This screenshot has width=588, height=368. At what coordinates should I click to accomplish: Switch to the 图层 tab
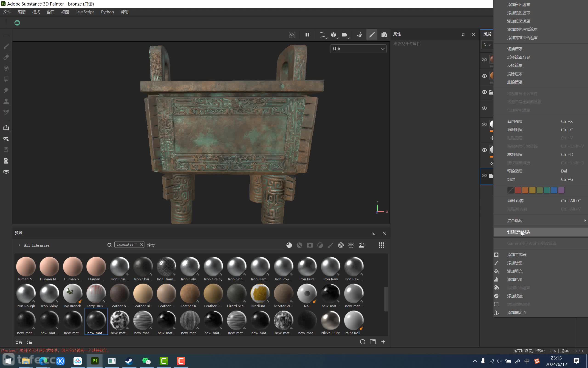click(x=487, y=34)
